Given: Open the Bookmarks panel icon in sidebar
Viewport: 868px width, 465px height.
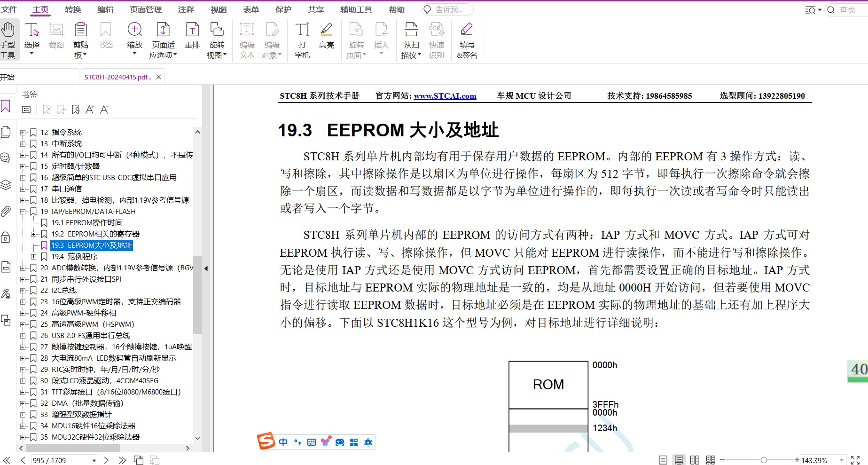Looking at the screenshot, I should tap(6, 107).
